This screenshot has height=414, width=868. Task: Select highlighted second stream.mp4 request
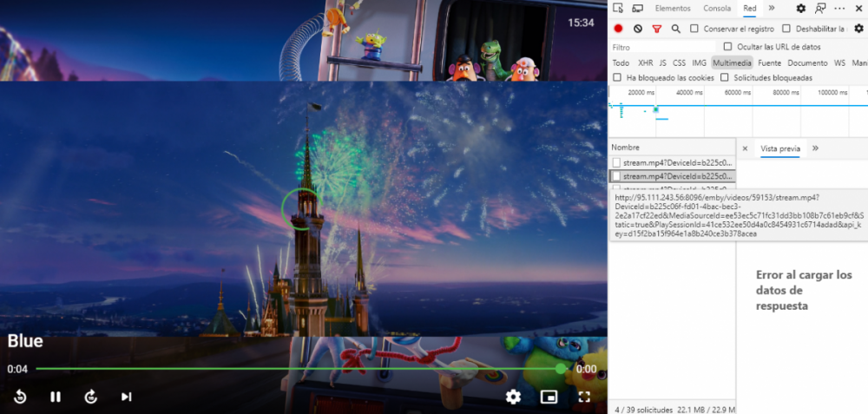coord(672,176)
